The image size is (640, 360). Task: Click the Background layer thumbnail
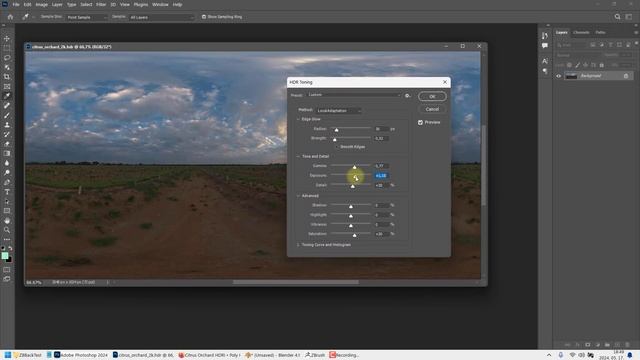tap(571, 76)
